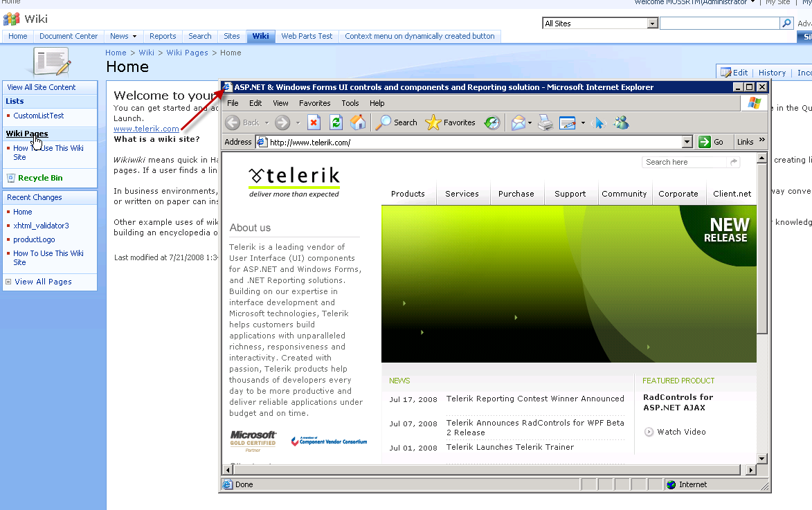Open the Welcome Administrator user menu

point(694,2)
